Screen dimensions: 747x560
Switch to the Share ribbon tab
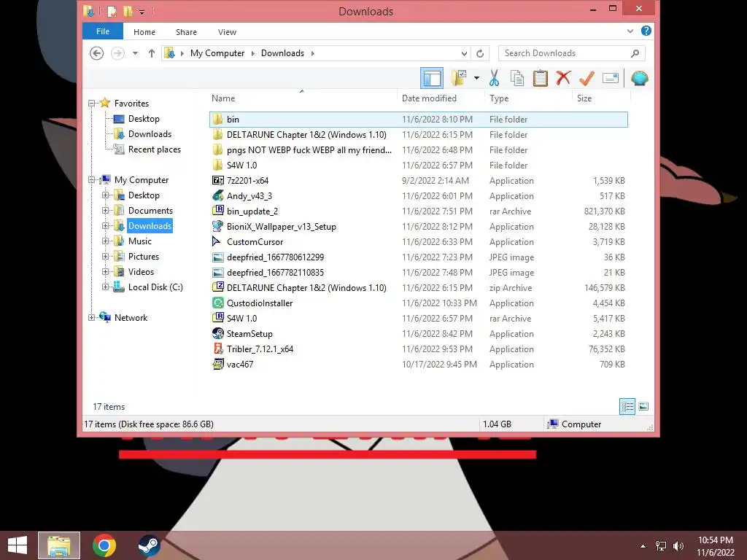click(x=186, y=32)
